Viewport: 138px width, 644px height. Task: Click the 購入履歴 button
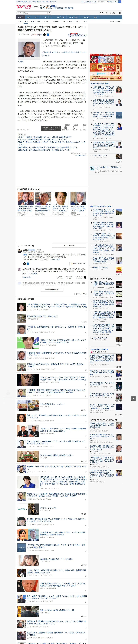coord(112,13)
